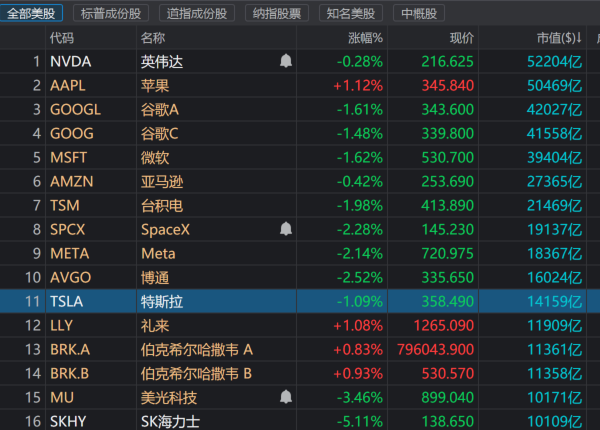Screen dimensions: 600x430
Task: Select the 知名美股 tab
Action: pos(351,13)
